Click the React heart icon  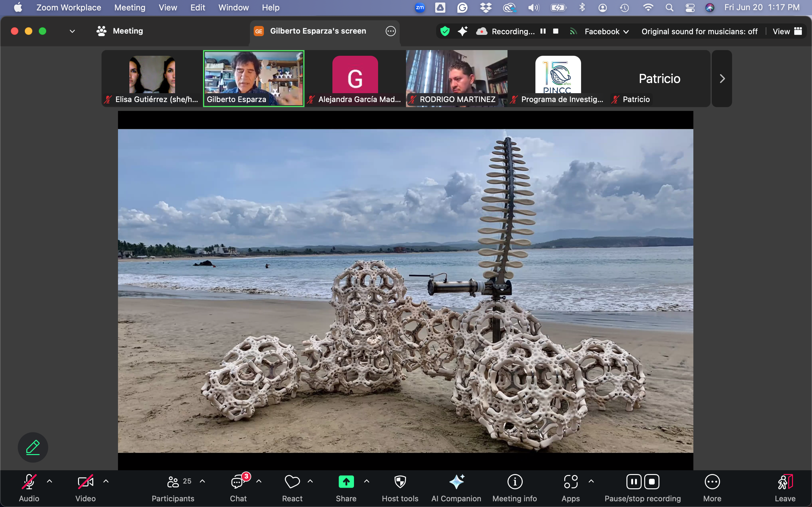coord(292,482)
